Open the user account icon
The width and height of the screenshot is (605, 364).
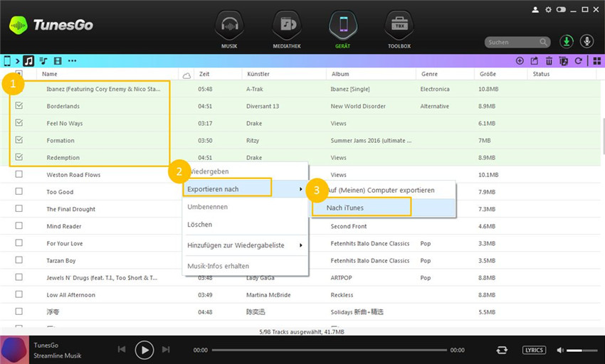click(535, 10)
